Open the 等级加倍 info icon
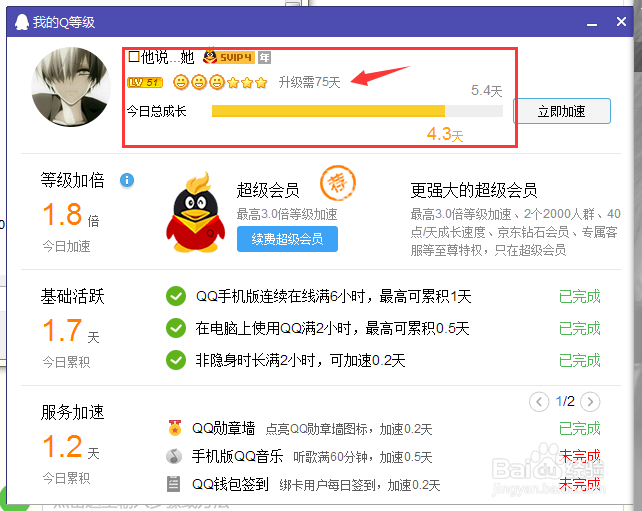 (x=127, y=180)
